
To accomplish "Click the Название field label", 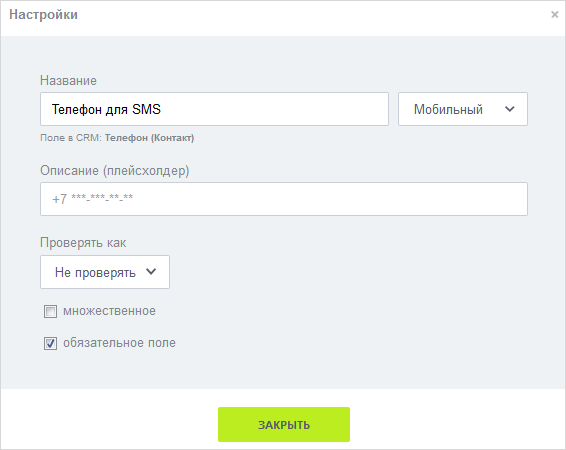I will (x=68, y=80).
